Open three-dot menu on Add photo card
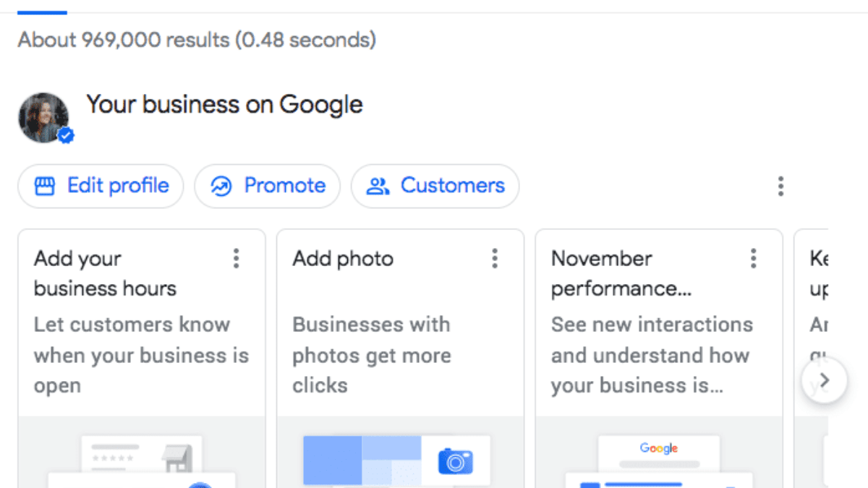Screen dimensions: 868x488 tap(495, 258)
